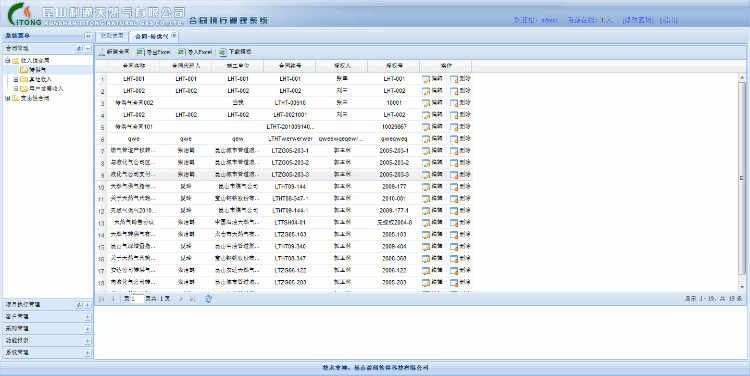Screen dimensions: 750x376
Task: Click delete icon for contract LT-HT-00916
Action: point(454,103)
